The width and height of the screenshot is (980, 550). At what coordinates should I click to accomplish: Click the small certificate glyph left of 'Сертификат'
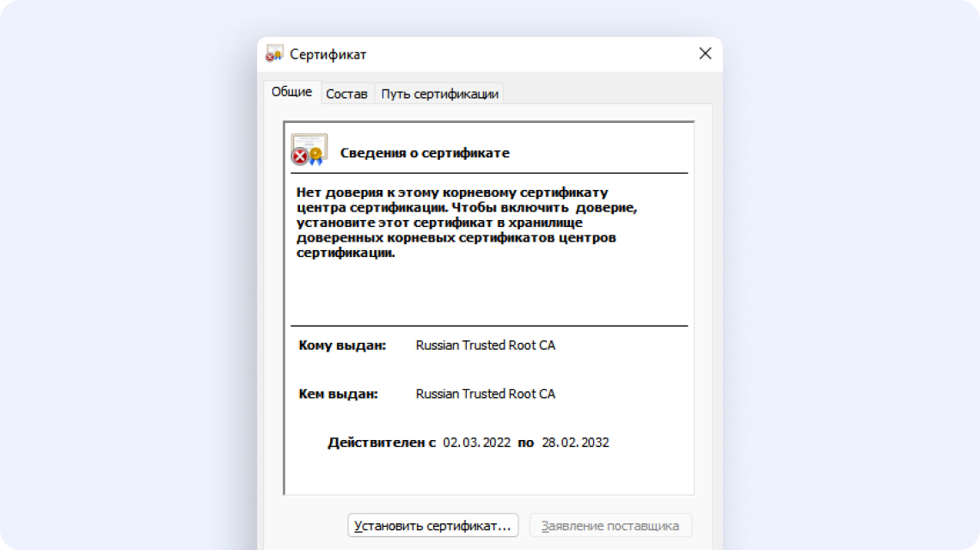pyautogui.click(x=274, y=52)
